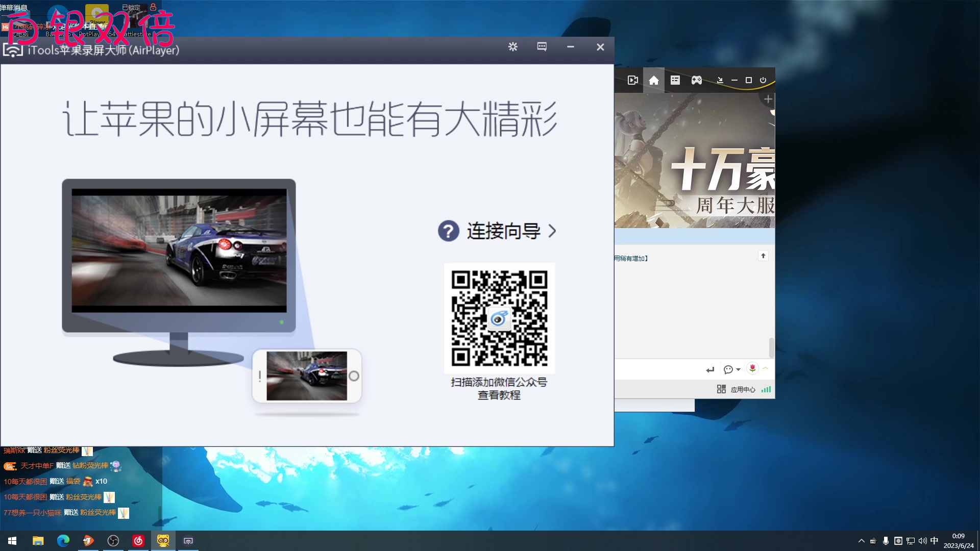The width and height of the screenshot is (980, 551).
Task: Click the power icon in game client
Action: point(763,80)
